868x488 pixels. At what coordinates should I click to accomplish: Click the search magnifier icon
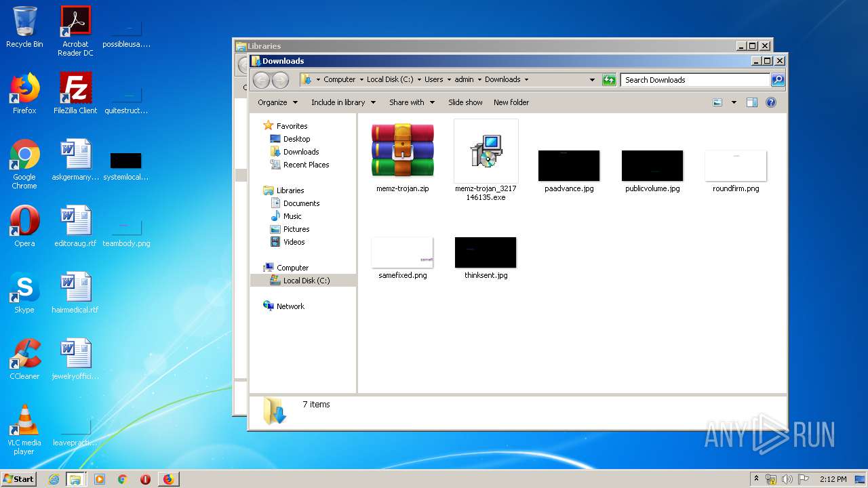click(x=778, y=80)
